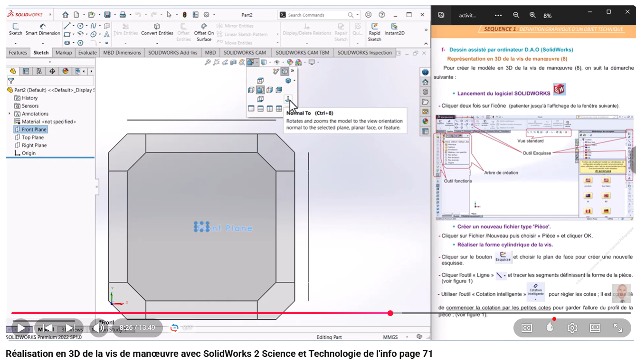This screenshot has width=636, height=364.
Task: Expand the Sketch button dropdown arrow
Action: [16, 43]
